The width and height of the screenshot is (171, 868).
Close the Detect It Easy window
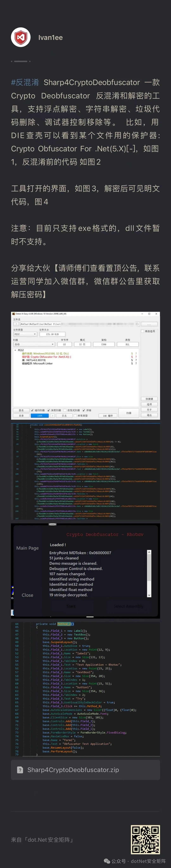(156, 314)
